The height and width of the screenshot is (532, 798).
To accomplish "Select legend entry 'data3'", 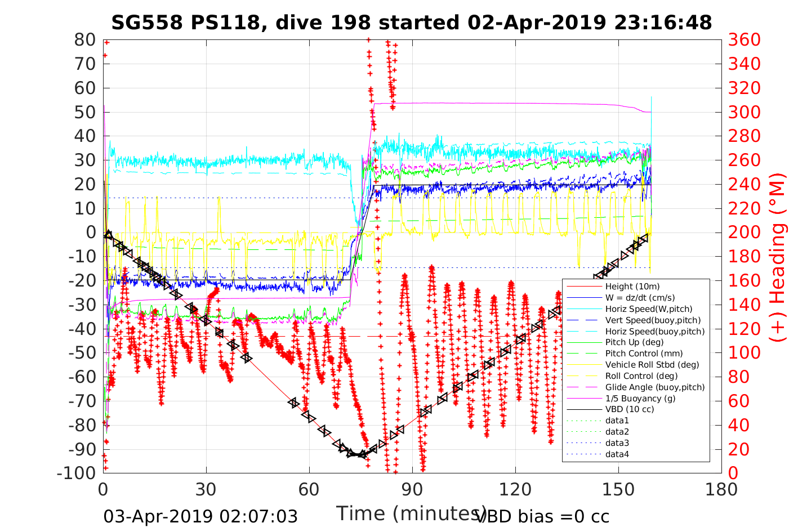I will tap(617, 443).
